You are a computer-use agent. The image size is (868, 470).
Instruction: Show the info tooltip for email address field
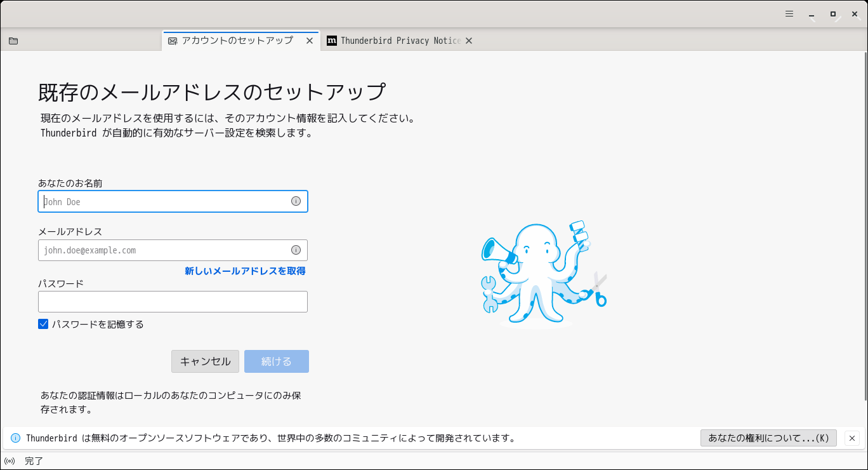(296, 250)
